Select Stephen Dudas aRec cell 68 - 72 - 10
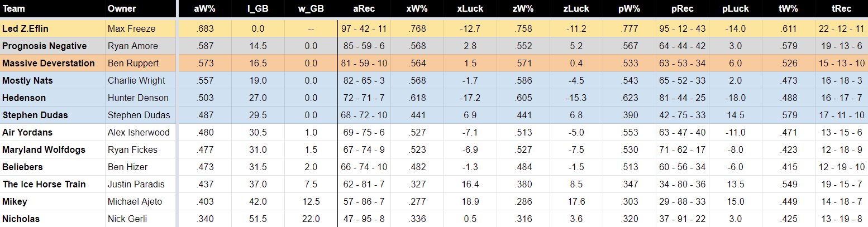This screenshot has width=868, height=227. 364,115
